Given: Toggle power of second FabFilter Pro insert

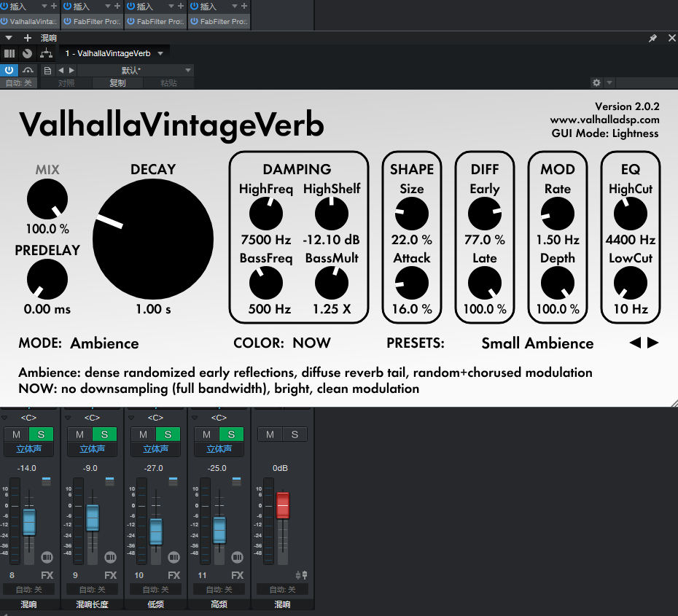Looking at the screenshot, I should (130, 21).
